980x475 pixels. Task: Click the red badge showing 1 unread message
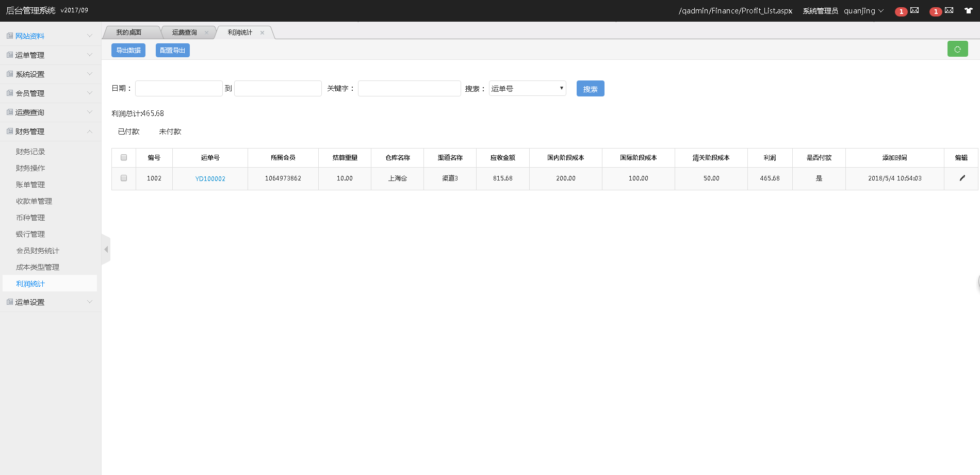901,11
